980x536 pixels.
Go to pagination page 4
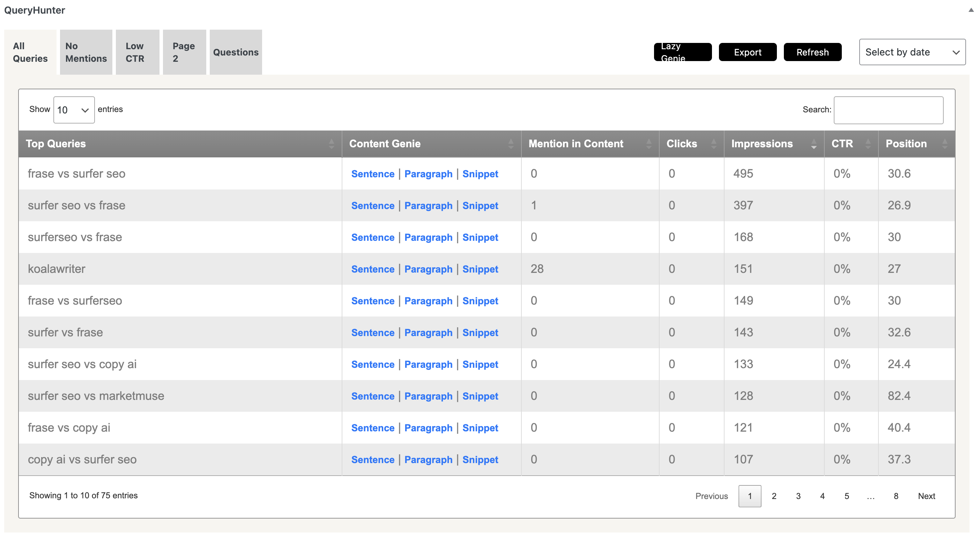point(822,496)
